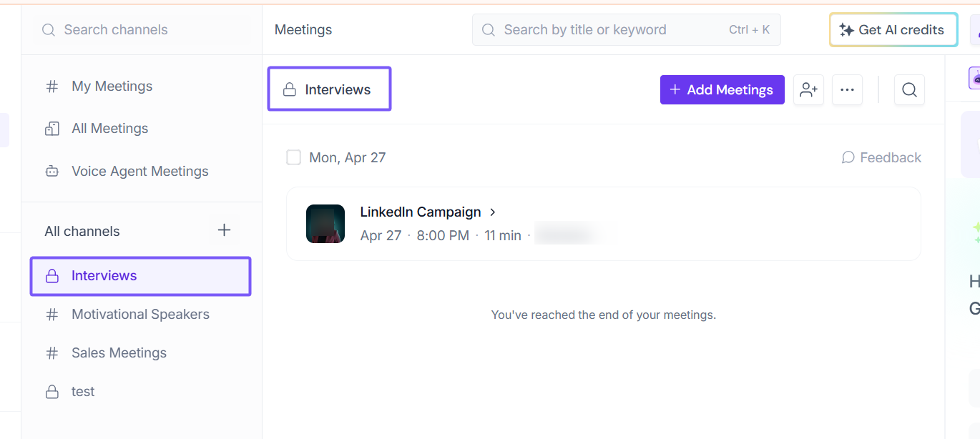Click the Feedback link

(x=881, y=157)
